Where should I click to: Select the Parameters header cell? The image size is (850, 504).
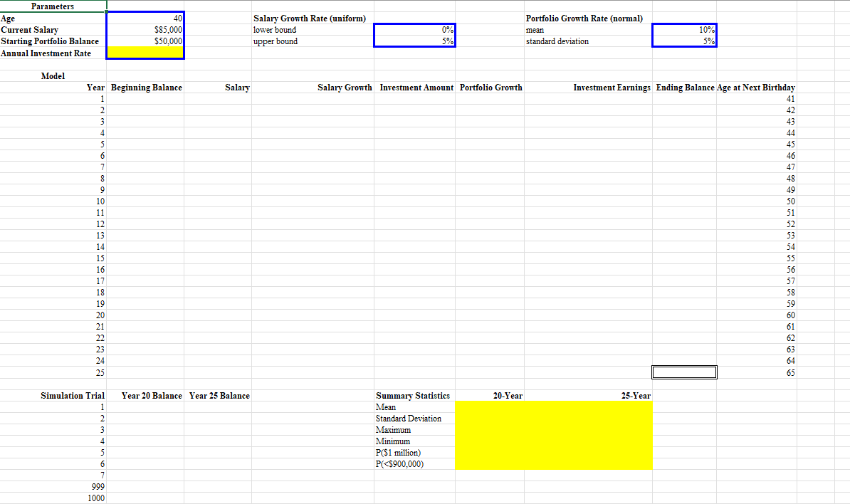53,6
